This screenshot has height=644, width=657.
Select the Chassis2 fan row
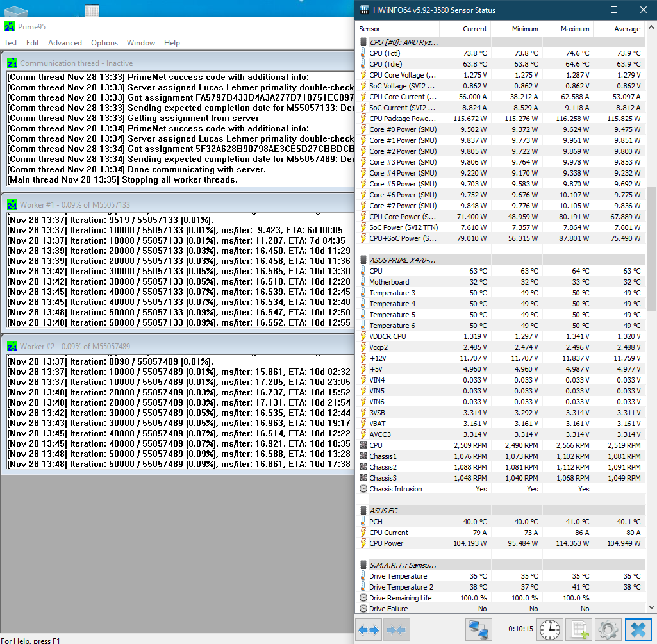(501, 467)
